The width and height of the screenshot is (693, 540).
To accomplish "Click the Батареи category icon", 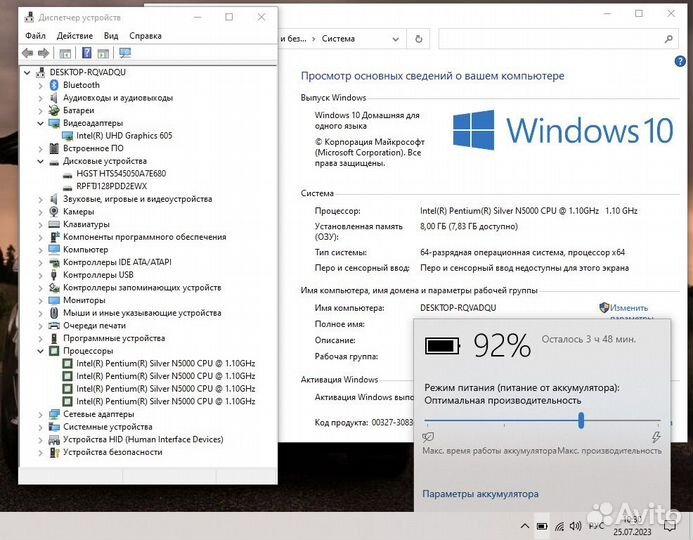I will [54, 110].
